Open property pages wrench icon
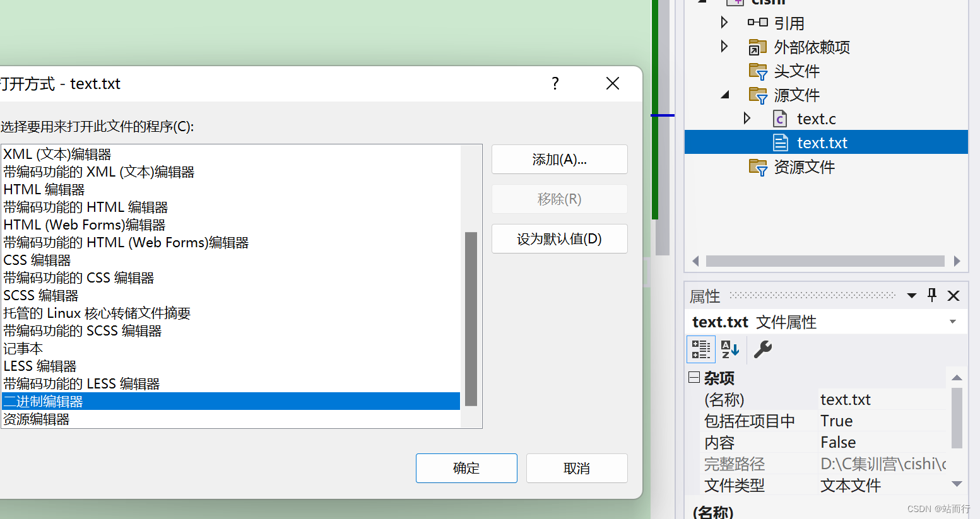 [x=762, y=349]
